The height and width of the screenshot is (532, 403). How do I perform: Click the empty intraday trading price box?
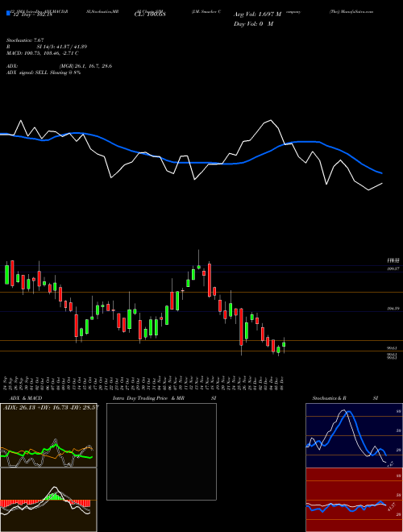[x=161, y=451]
